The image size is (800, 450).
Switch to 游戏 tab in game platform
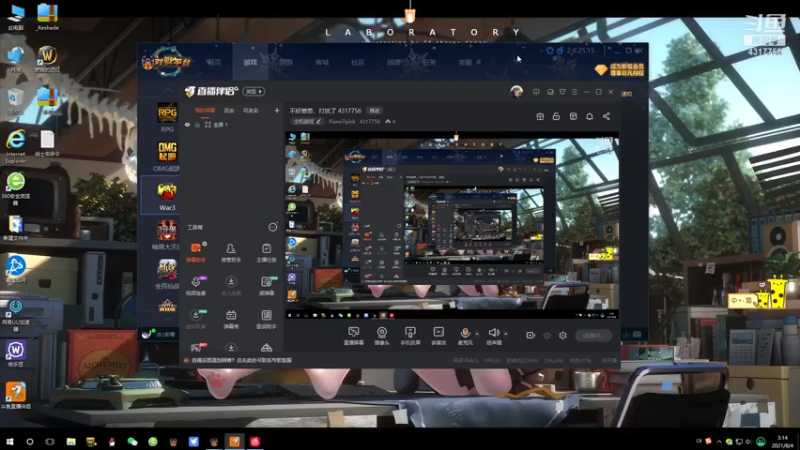[x=250, y=62]
